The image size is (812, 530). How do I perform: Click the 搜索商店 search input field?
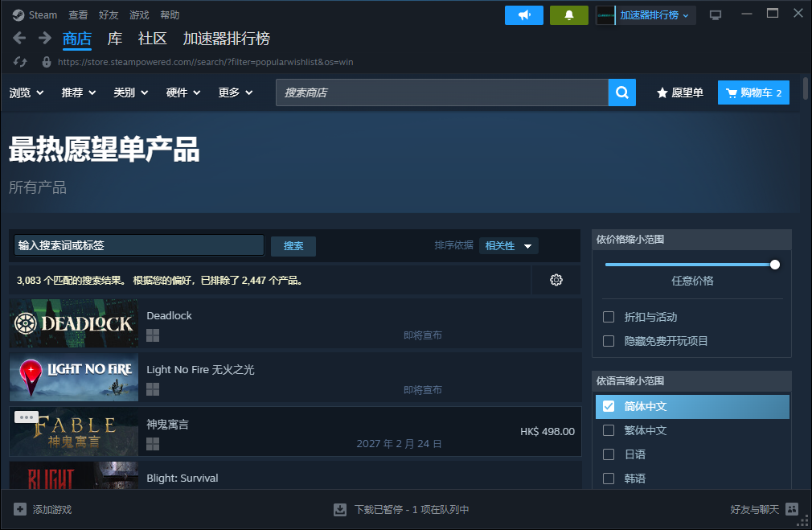[441, 92]
